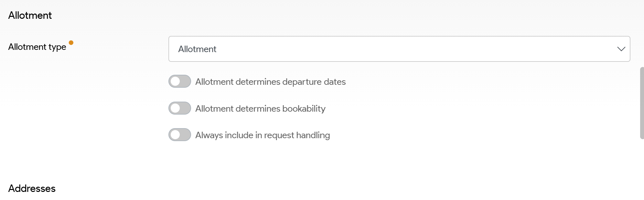This screenshot has height=200, width=644.
Task: Click the vertical scrollbar thumb
Action: tap(642, 103)
